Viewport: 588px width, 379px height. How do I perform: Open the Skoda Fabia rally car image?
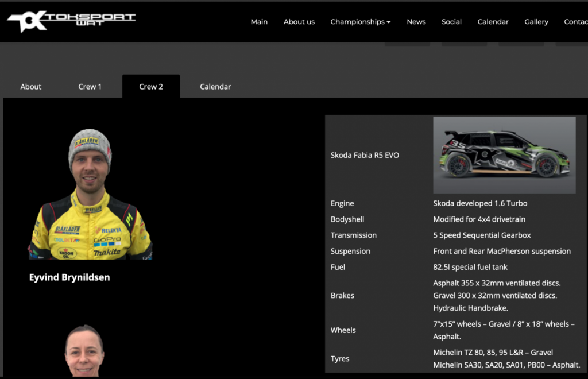coord(504,155)
